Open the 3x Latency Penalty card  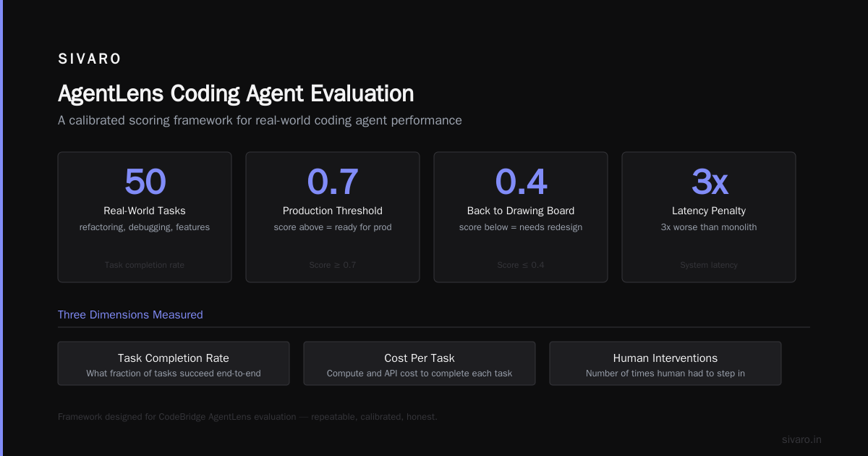[x=709, y=217]
